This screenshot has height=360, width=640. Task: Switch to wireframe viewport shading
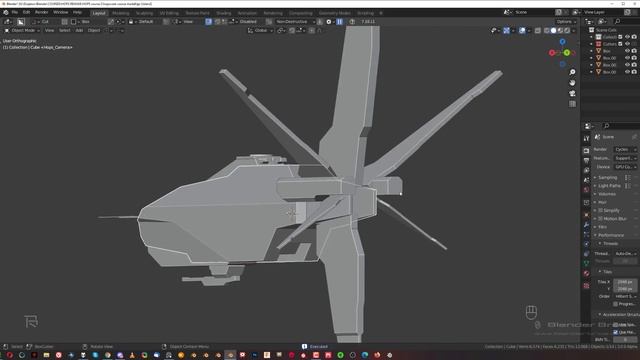[x=547, y=30]
